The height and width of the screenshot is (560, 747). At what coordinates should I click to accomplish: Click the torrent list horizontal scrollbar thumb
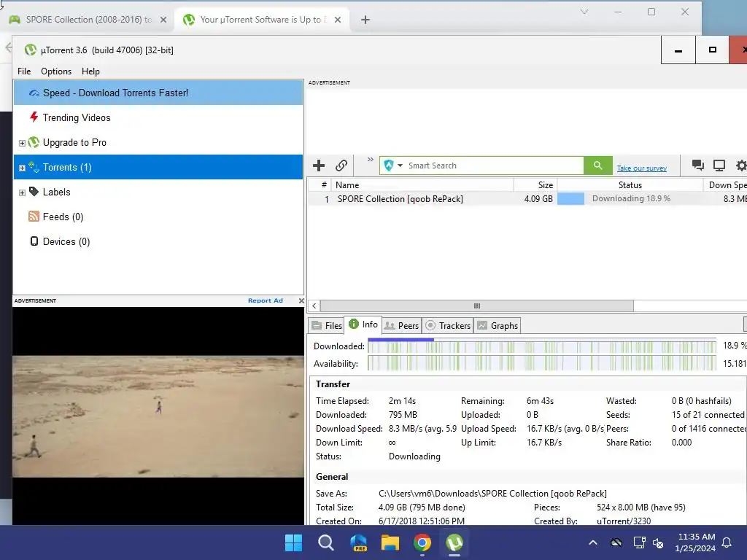(477, 306)
